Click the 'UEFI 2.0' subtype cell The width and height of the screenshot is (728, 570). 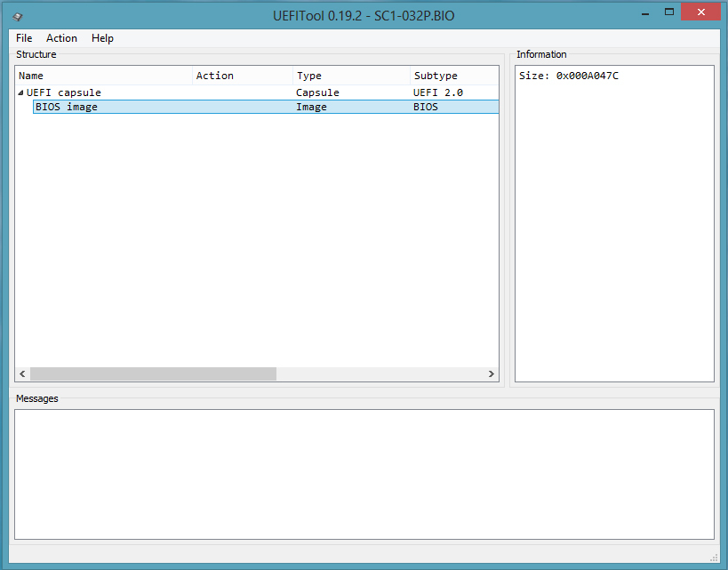438,92
